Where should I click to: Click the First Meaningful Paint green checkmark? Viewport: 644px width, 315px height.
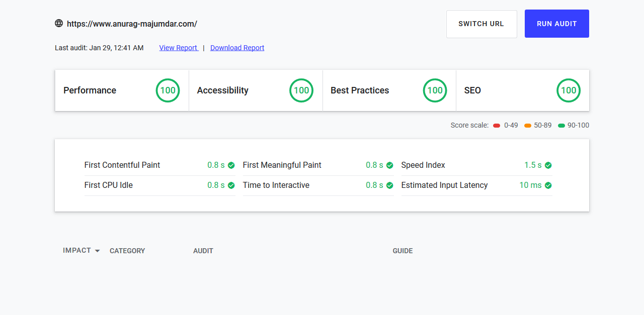(x=390, y=165)
